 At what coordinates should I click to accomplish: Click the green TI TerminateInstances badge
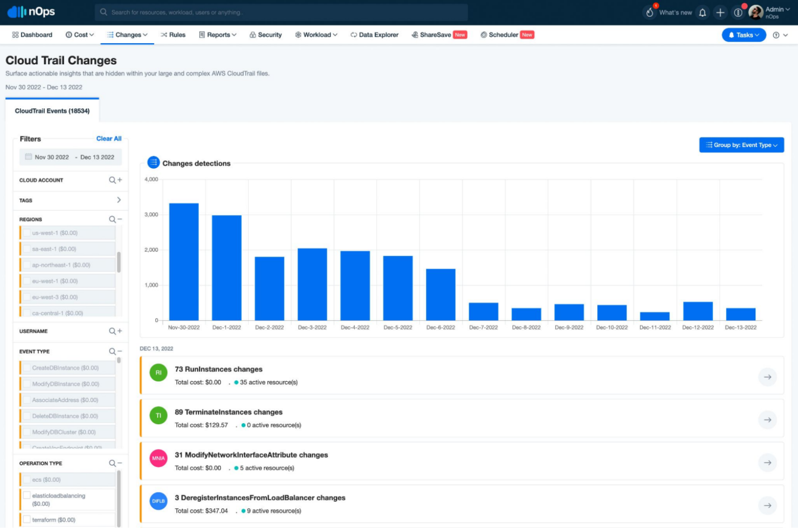(159, 416)
